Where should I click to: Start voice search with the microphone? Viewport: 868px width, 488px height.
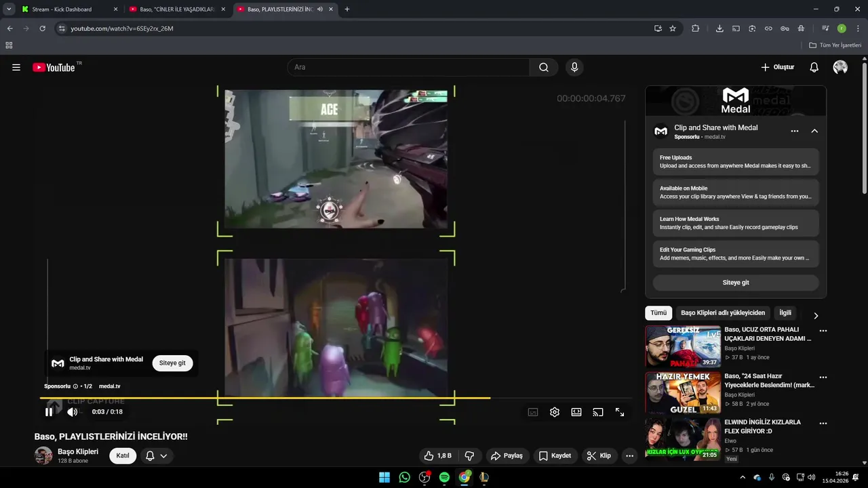574,67
